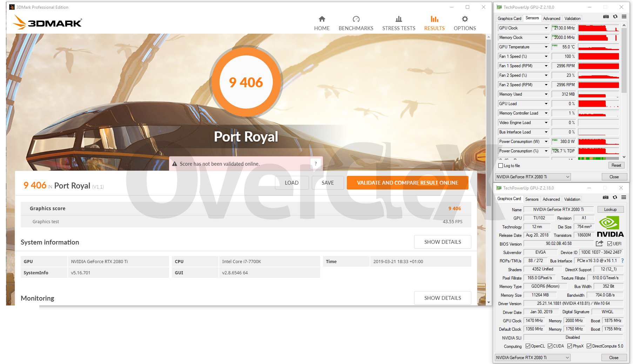Click the 3DMark results vertical scrollbar
633x364 pixels.
tap(489, 123)
